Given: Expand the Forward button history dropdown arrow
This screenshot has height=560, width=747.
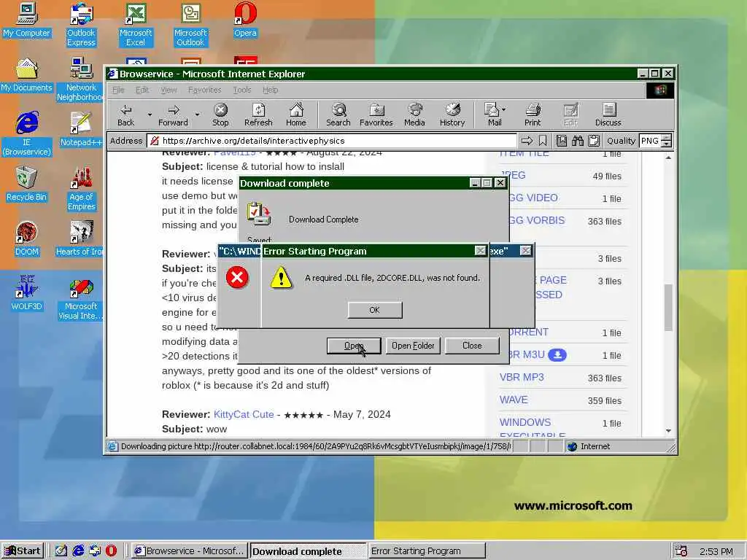Looking at the screenshot, I should 197,114.
